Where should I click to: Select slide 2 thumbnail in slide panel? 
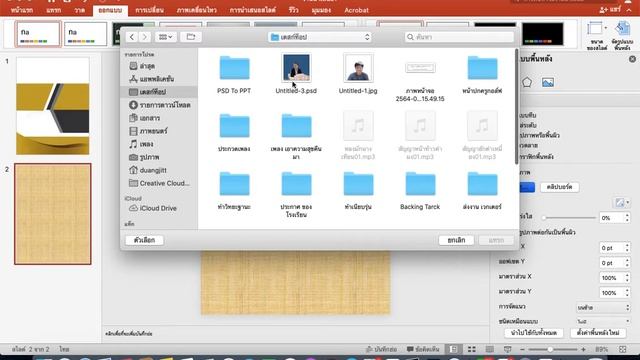53,214
